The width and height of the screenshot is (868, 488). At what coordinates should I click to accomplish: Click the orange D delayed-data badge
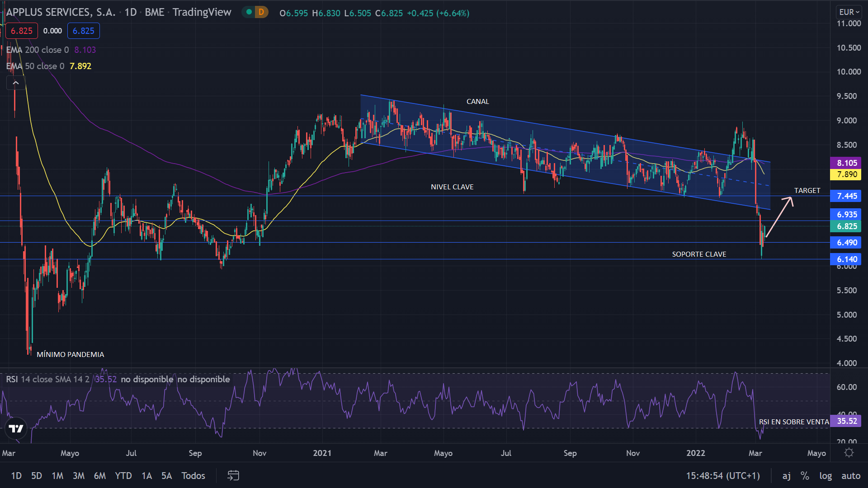[x=261, y=12]
